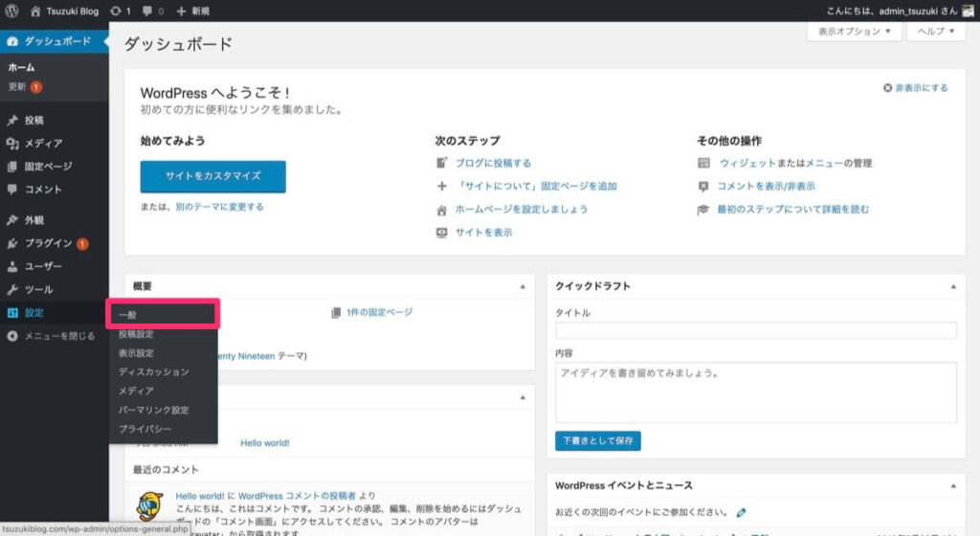Click the ユーザー person icon
The width and height of the screenshot is (980, 536).
pos(12,266)
